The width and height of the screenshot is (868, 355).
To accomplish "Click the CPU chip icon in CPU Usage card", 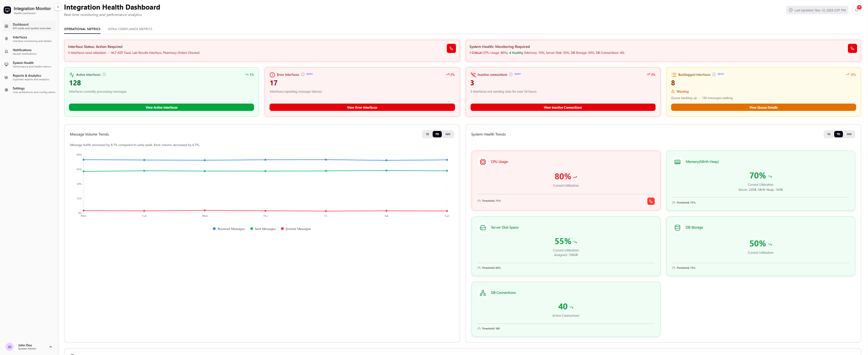I will pyautogui.click(x=483, y=162).
